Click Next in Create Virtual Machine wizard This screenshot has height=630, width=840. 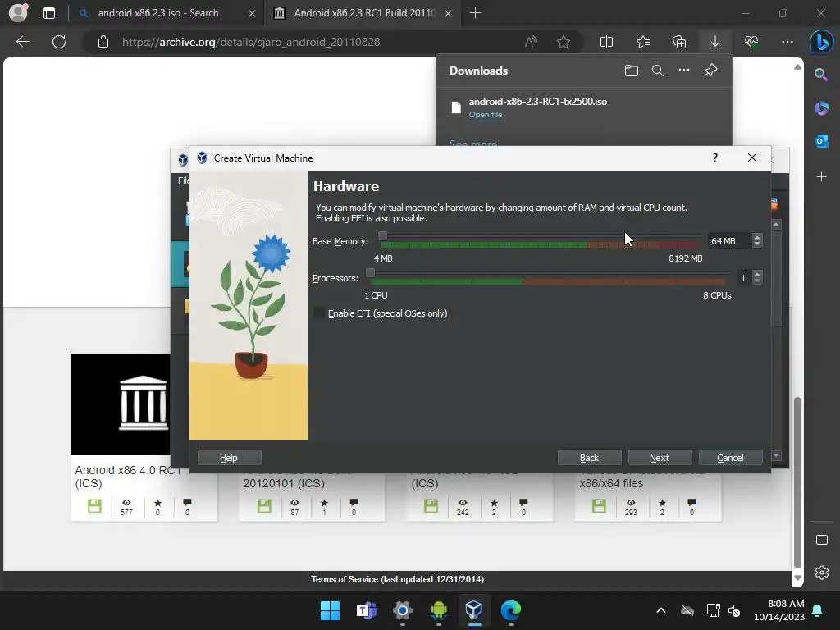point(660,458)
